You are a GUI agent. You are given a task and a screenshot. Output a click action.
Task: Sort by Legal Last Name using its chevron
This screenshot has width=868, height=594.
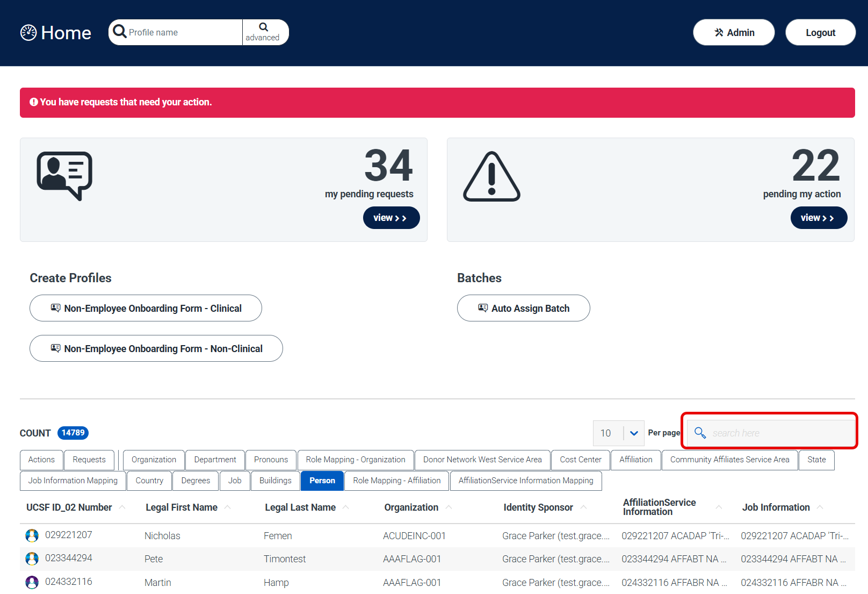point(346,507)
